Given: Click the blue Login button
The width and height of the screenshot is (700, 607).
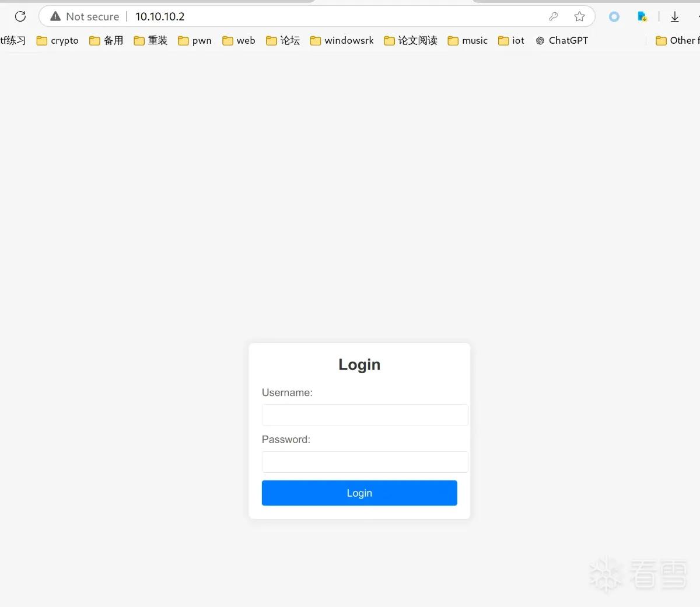Looking at the screenshot, I should 359,493.
